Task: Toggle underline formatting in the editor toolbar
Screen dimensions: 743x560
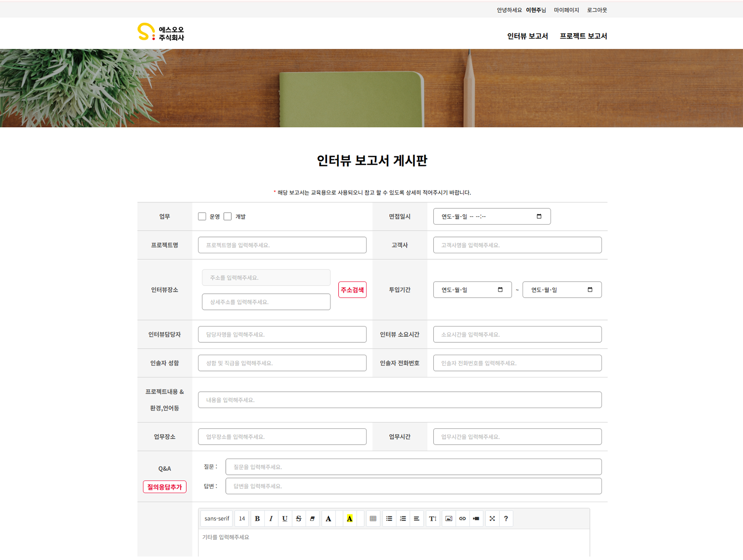Action: tap(284, 518)
